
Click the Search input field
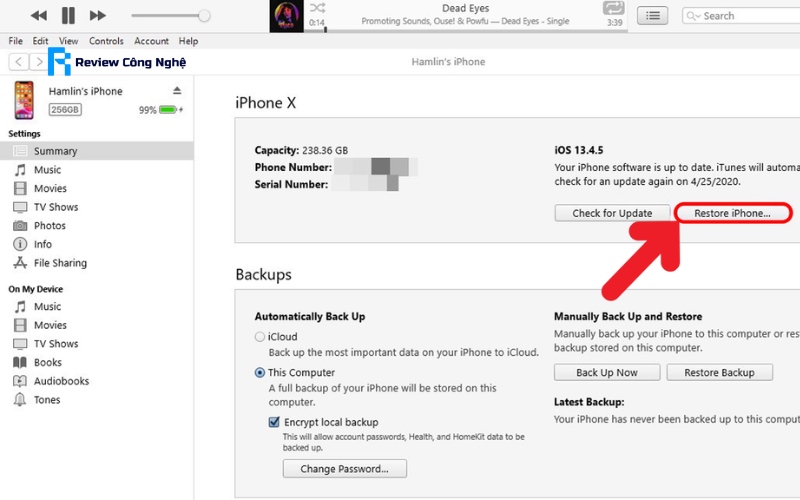(x=745, y=16)
